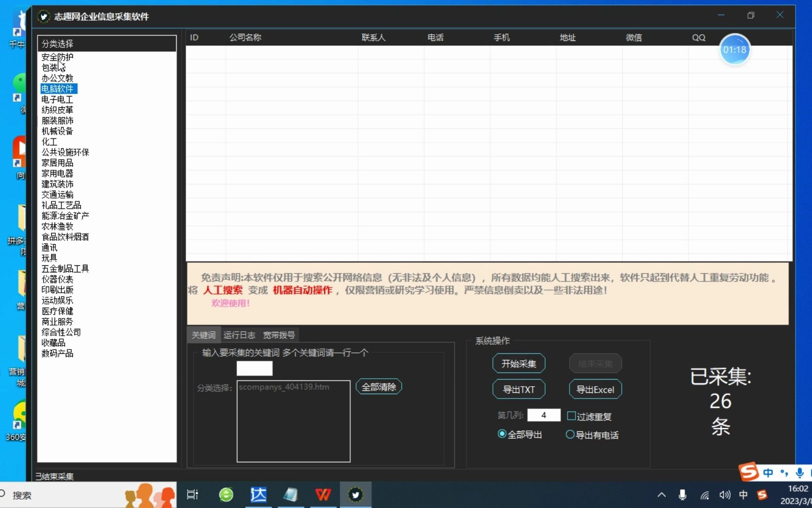Click the 微信 column header
812x508 pixels.
(633, 38)
